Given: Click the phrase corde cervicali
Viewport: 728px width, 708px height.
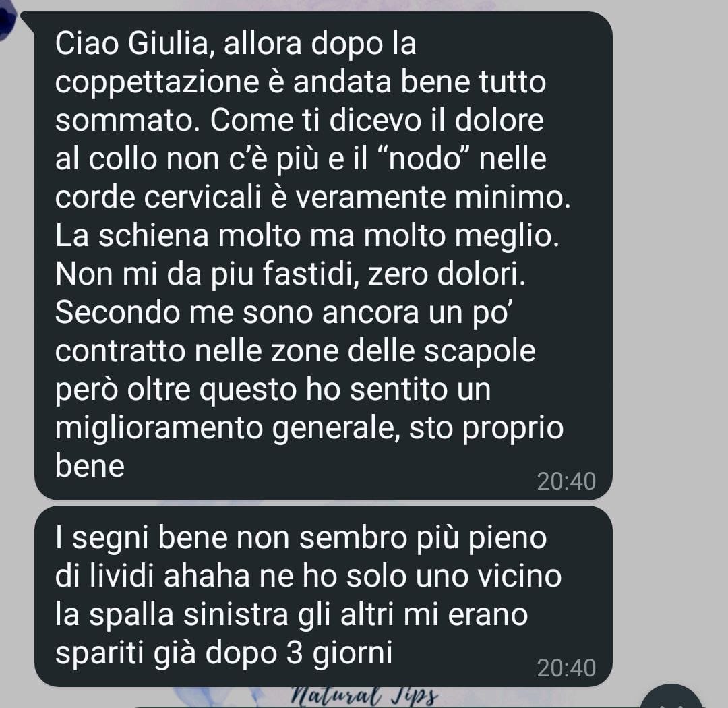Looking at the screenshot, I should pyautogui.click(x=158, y=198).
